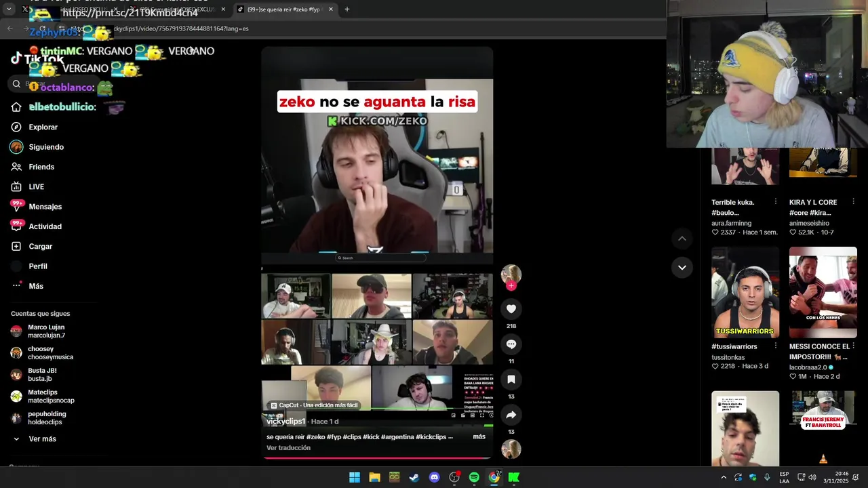
Task: Open Steam from the taskbar
Action: [414, 477]
